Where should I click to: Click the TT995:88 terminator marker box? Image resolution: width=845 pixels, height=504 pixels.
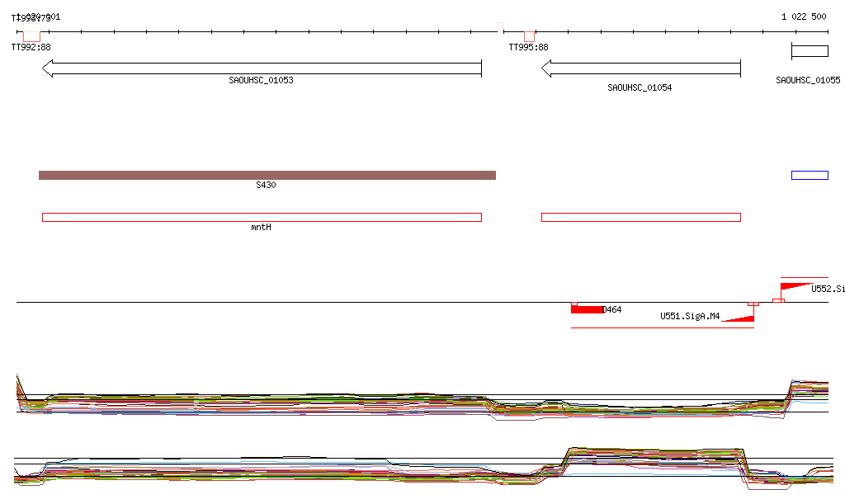click(529, 36)
